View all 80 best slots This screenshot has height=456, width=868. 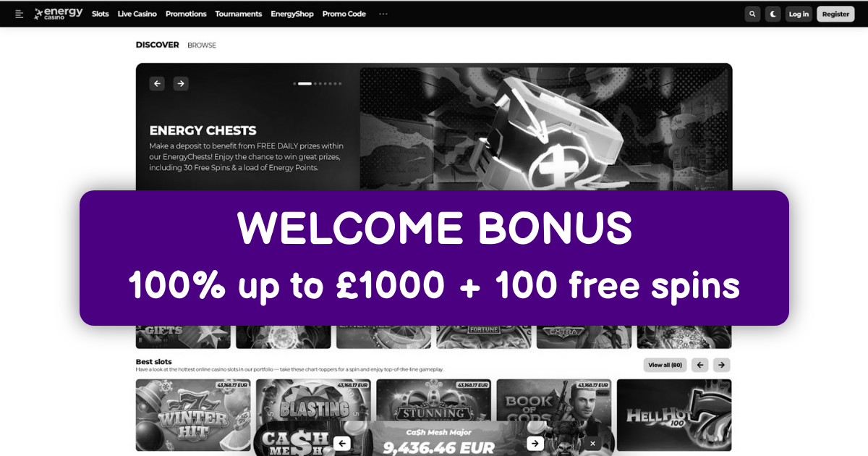(665, 365)
